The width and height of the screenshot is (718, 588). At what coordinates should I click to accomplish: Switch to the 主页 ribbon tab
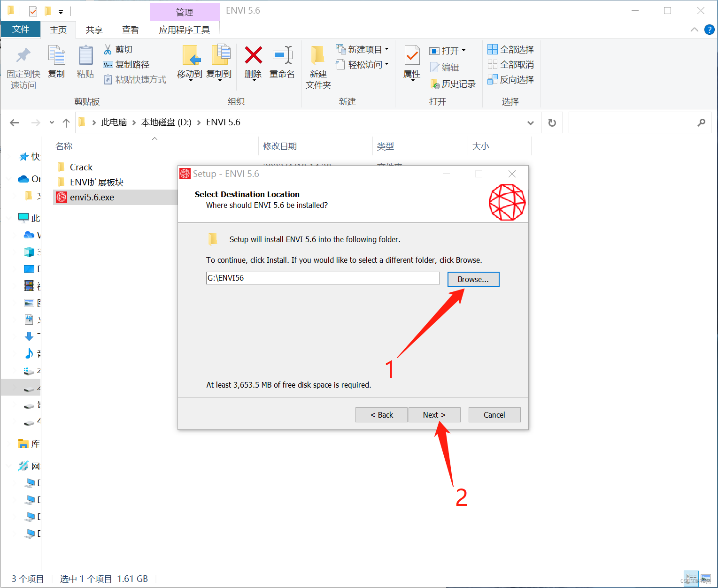pyautogui.click(x=58, y=30)
